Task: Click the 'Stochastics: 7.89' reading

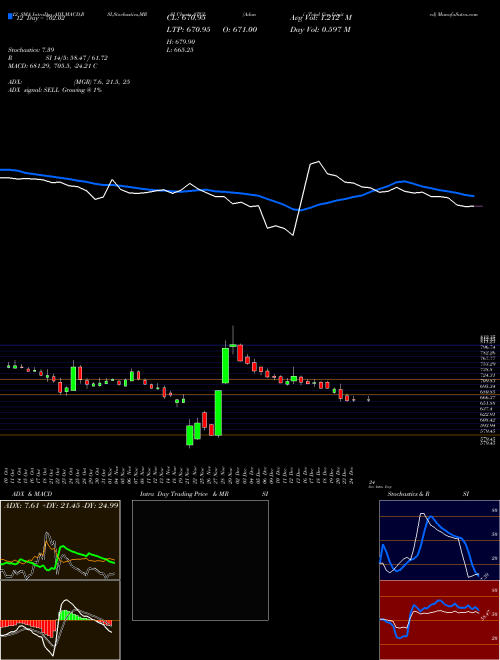Action: tap(31, 50)
